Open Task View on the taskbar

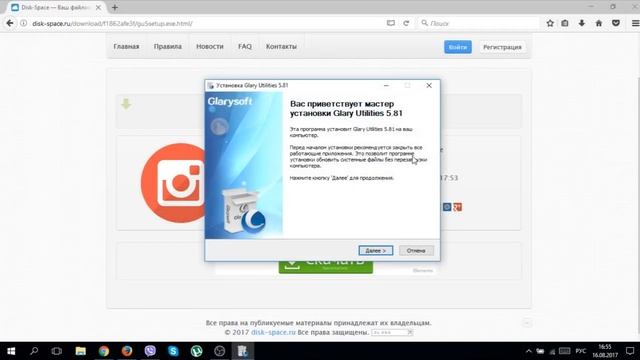pos(57,351)
